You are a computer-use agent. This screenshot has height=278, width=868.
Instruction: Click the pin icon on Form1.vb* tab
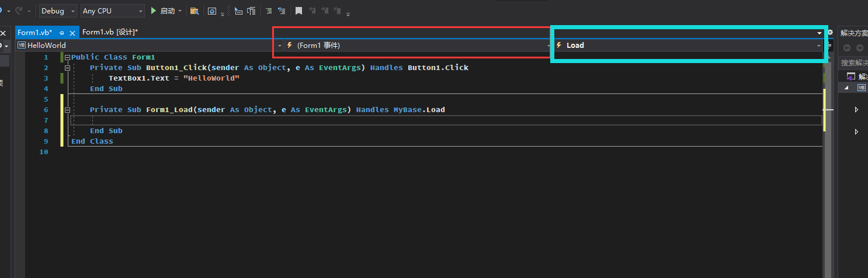coord(62,33)
